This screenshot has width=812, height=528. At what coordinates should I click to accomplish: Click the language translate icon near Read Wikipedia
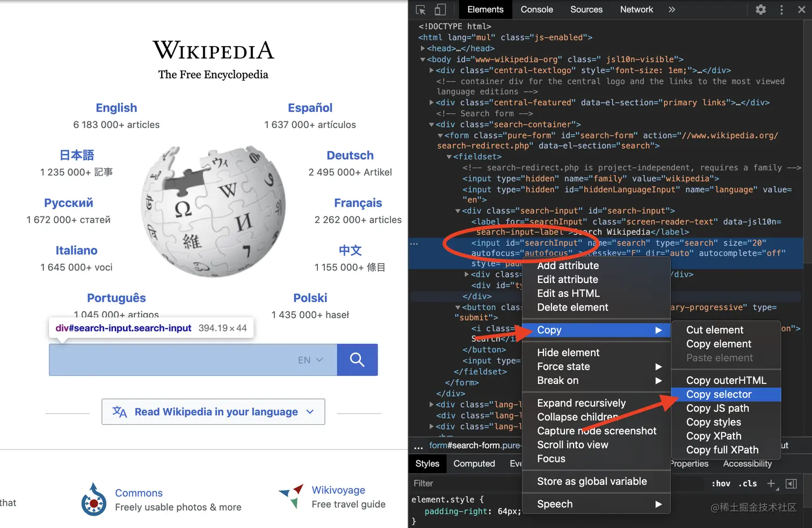point(120,412)
